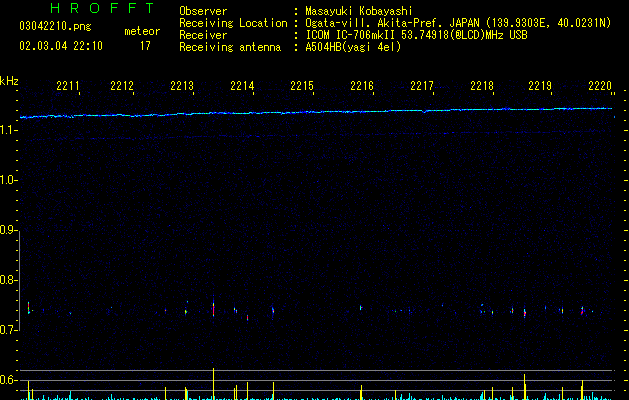The width and height of the screenshot is (629, 400).
Task: Click the ICOM IC-706mkII receiver text
Action: point(416,35)
